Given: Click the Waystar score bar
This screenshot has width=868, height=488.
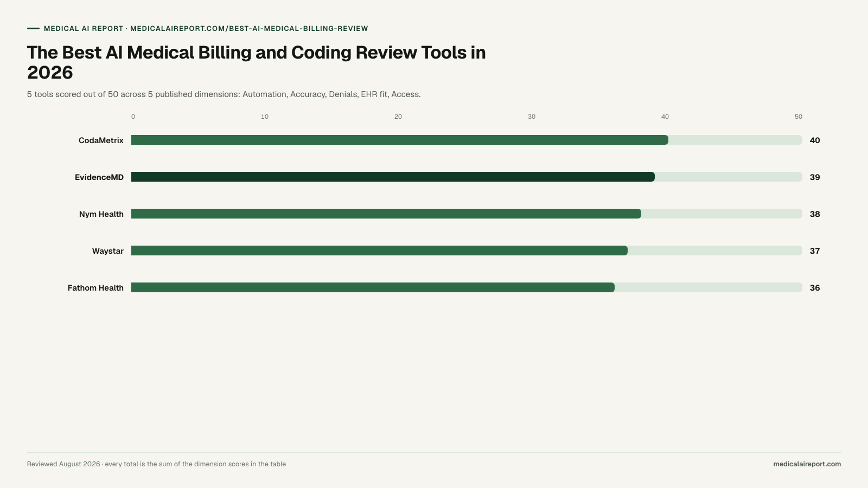Looking at the screenshot, I should (x=379, y=251).
